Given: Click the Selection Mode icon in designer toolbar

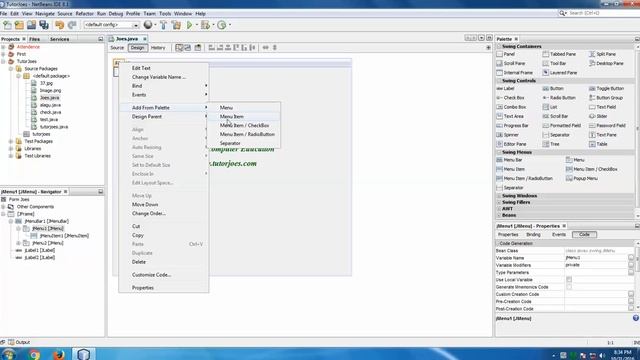Looking at the screenshot, I should (x=179, y=48).
